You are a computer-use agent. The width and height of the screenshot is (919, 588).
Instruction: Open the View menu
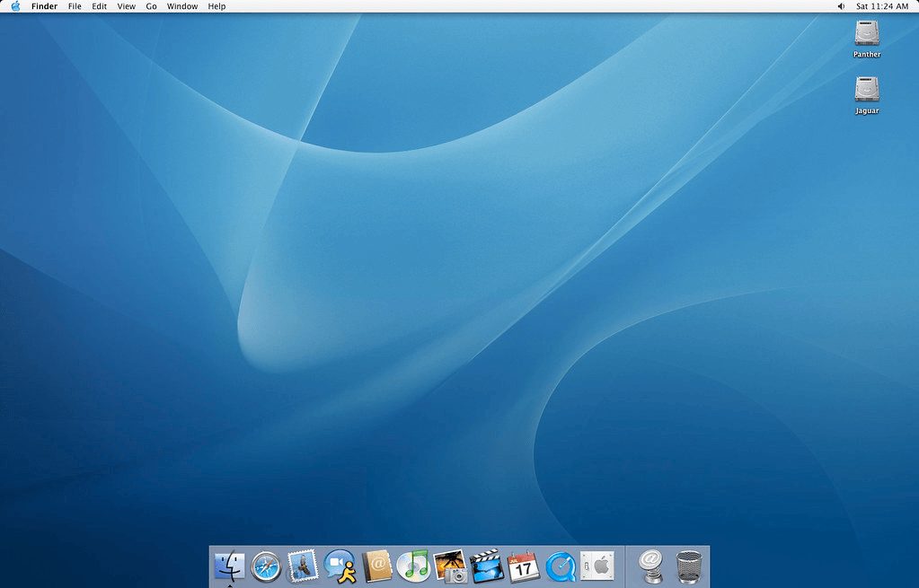[x=126, y=6]
